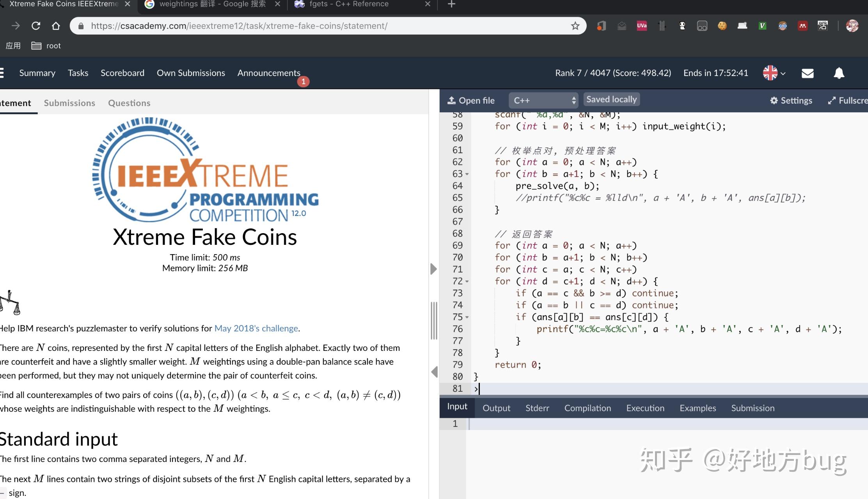This screenshot has width=868, height=499.
Task: Switch to the Stderr output tab
Action: coord(537,408)
